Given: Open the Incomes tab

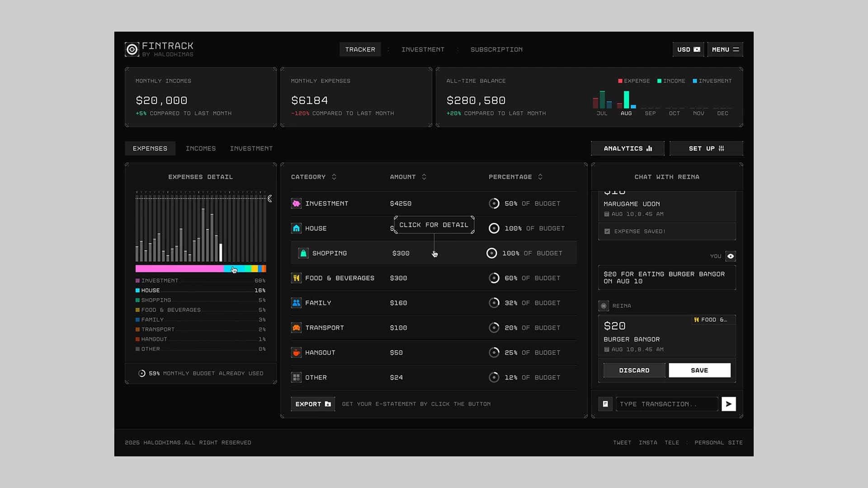Looking at the screenshot, I should click(x=201, y=149).
